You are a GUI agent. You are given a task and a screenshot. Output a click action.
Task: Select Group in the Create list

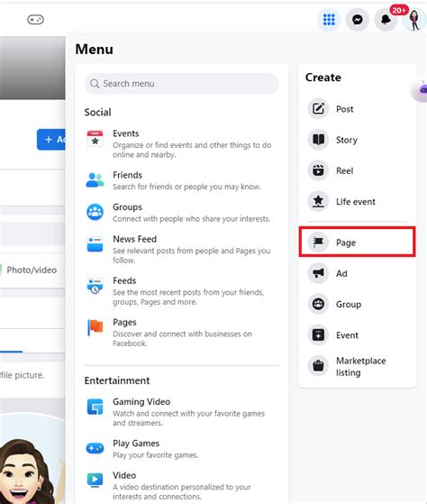[357, 304]
